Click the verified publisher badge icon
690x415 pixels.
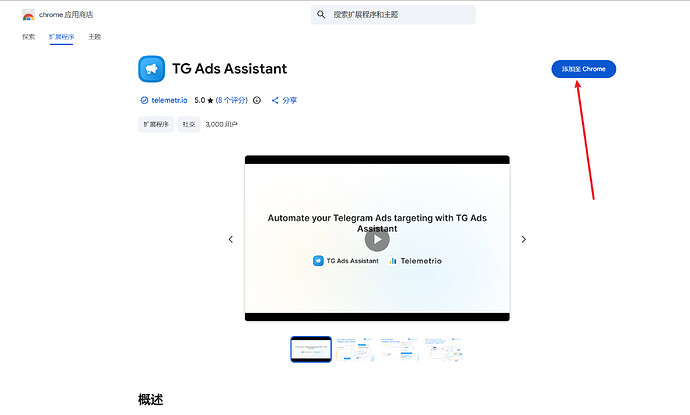click(x=144, y=100)
